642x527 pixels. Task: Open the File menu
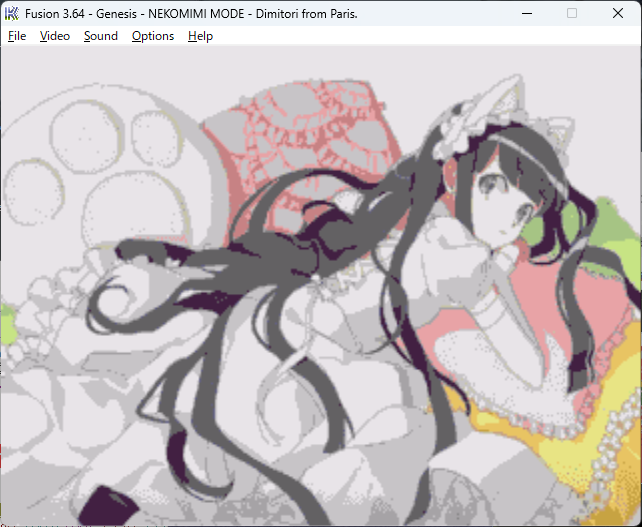pyautogui.click(x=17, y=36)
